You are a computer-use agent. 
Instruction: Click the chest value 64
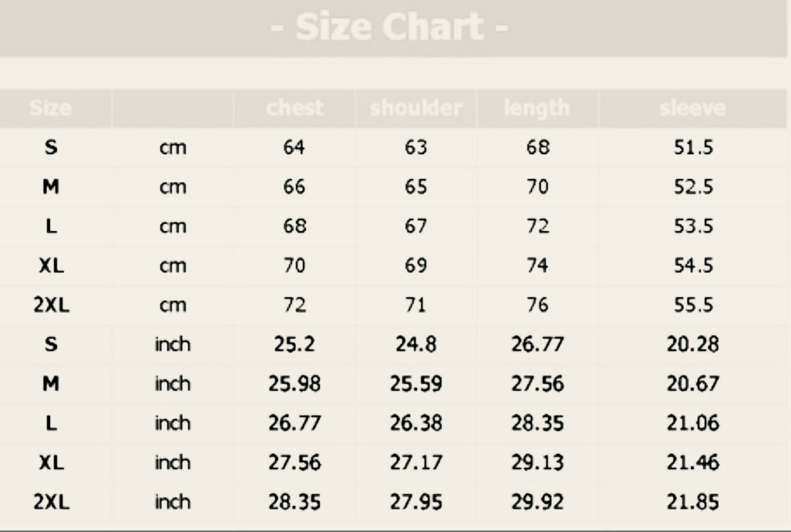click(x=294, y=147)
